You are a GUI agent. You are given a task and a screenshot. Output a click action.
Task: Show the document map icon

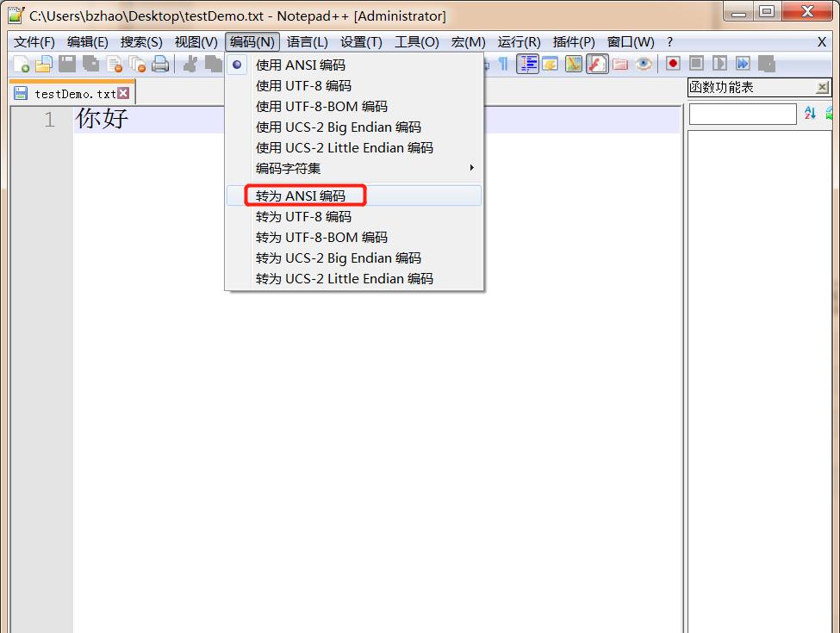(574, 65)
